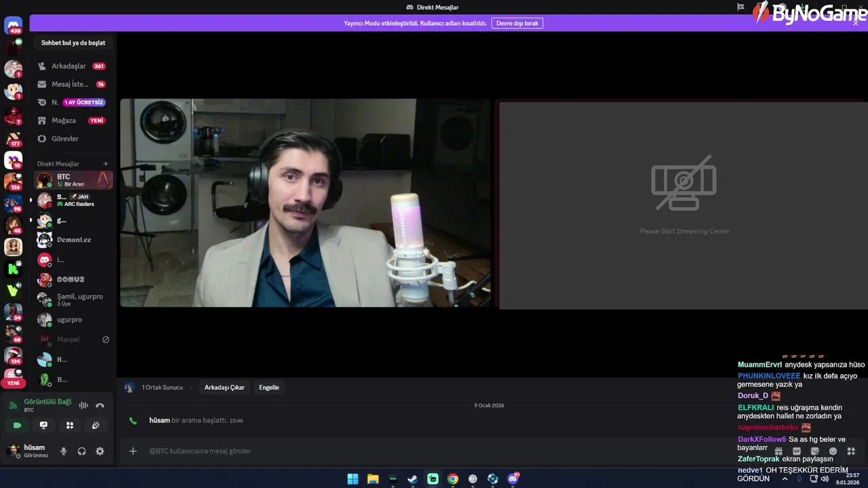The width and height of the screenshot is (868, 488).
Task: Open Chrome from taskbar
Action: [x=453, y=479]
